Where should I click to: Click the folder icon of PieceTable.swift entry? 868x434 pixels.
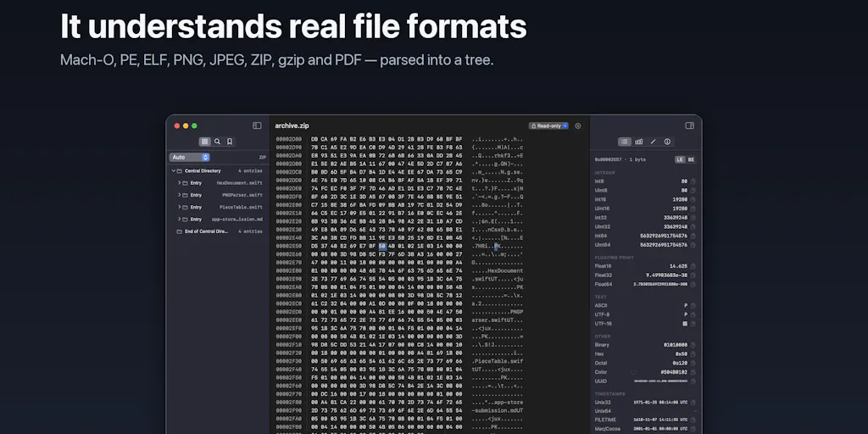pos(186,207)
